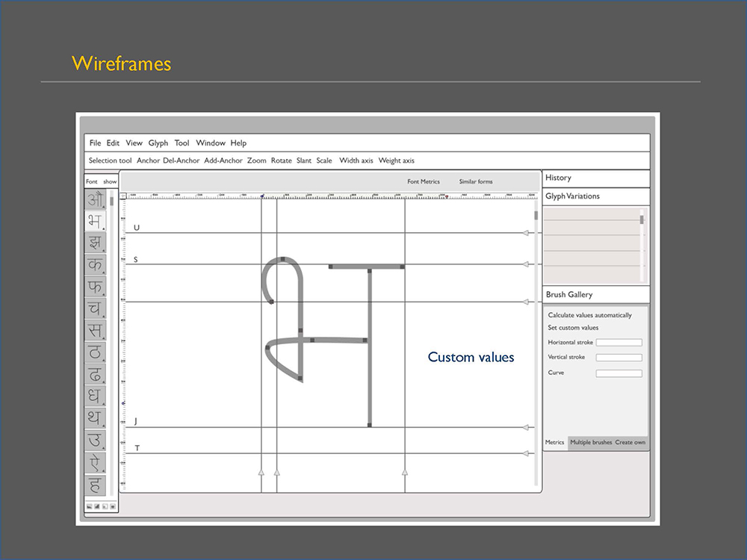Activate the Add-Anchor tool
The width and height of the screenshot is (747, 560).
pos(223,161)
